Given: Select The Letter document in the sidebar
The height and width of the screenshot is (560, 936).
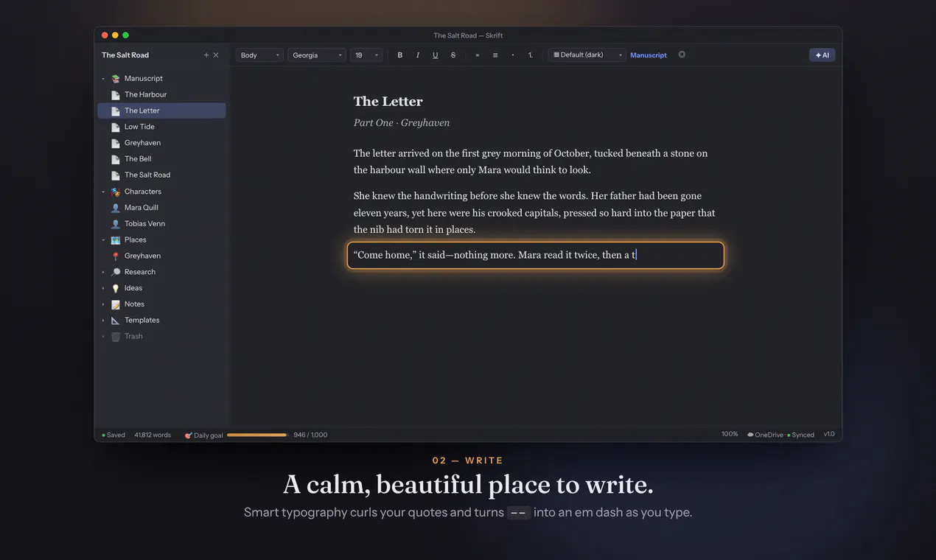Looking at the screenshot, I should pos(161,111).
